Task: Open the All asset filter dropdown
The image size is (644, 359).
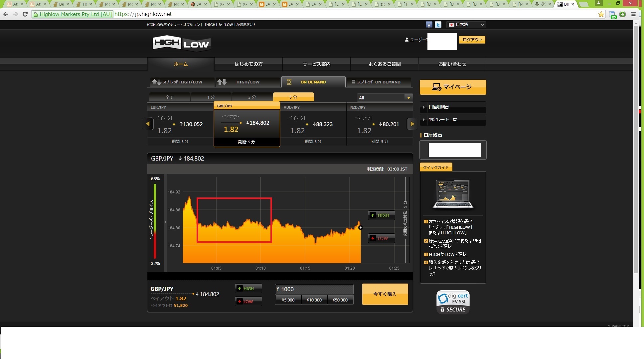Action: pyautogui.click(x=385, y=98)
